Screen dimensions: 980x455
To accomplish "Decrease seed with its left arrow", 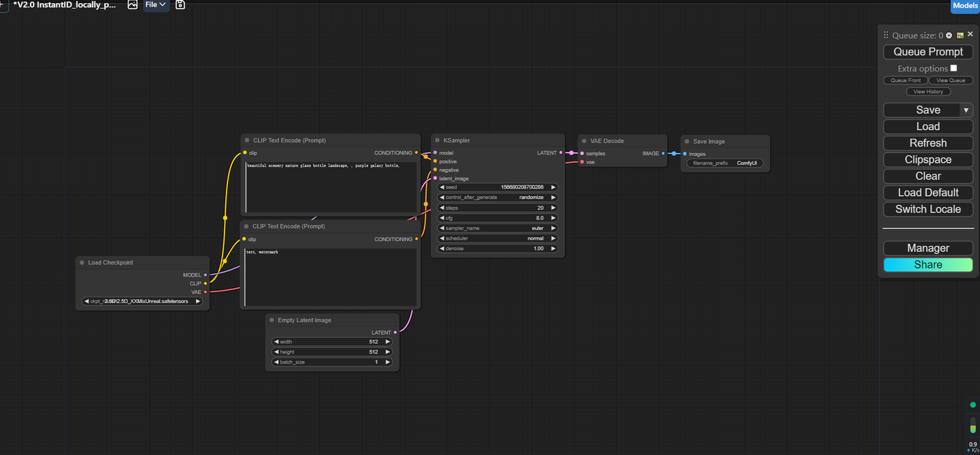I will pos(442,187).
